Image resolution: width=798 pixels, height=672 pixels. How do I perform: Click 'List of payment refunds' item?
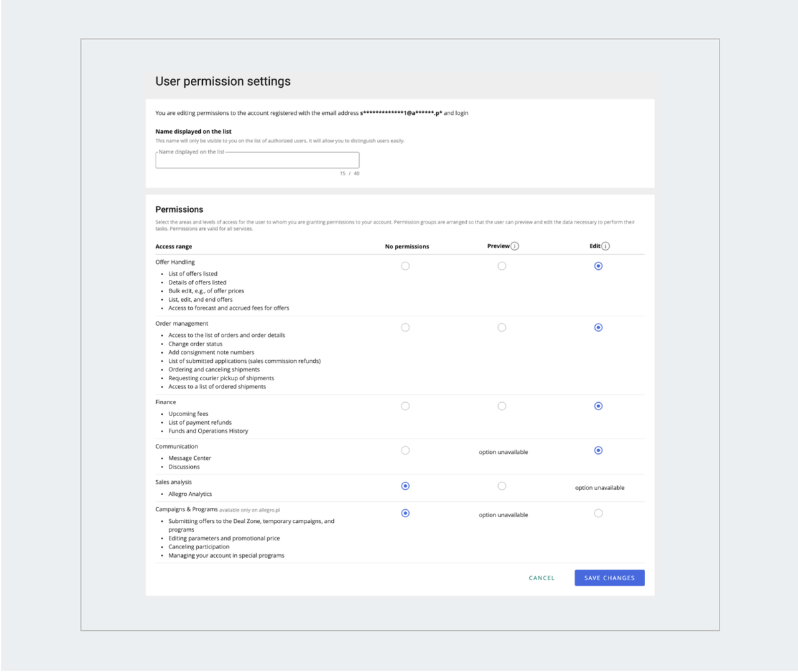[200, 423]
